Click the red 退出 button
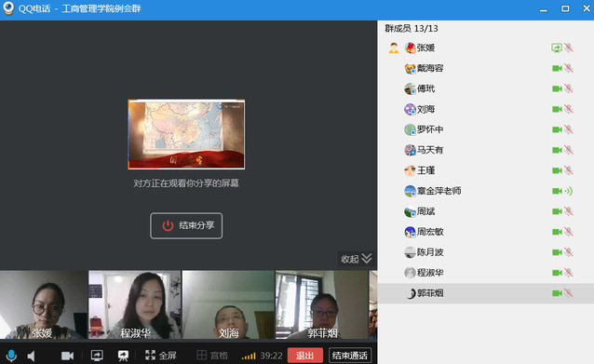594x364 pixels. pyautogui.click(x=305, y=356)
